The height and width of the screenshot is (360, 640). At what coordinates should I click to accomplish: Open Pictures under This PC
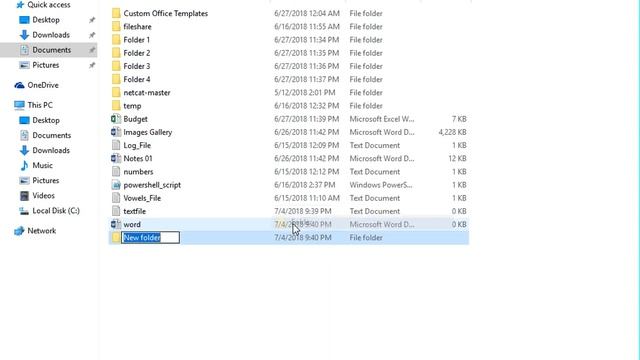46,180
